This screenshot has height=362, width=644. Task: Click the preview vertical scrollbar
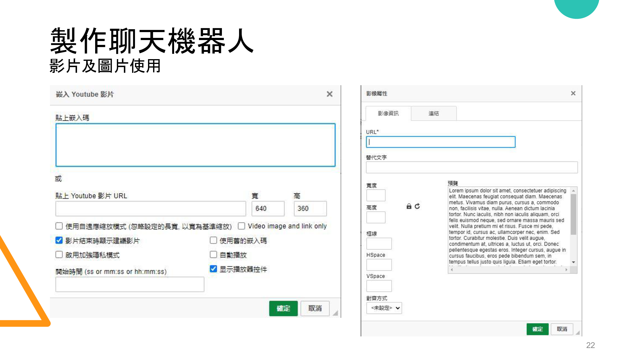click(573, 215)
